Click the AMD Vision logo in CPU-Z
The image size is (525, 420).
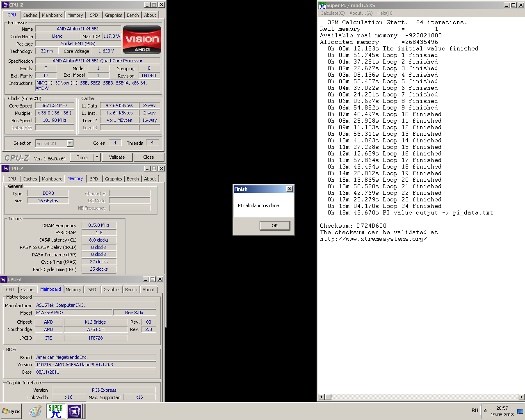pyautogui.click(x=142, y=40)
